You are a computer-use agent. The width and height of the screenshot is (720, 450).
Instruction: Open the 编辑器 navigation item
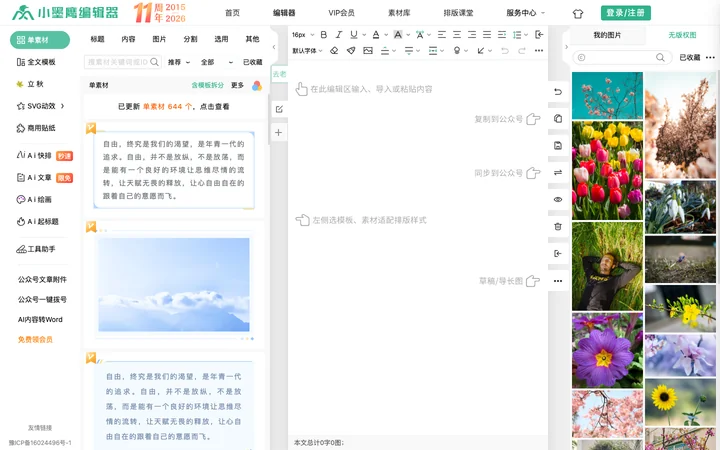click(x=284, y=13)
